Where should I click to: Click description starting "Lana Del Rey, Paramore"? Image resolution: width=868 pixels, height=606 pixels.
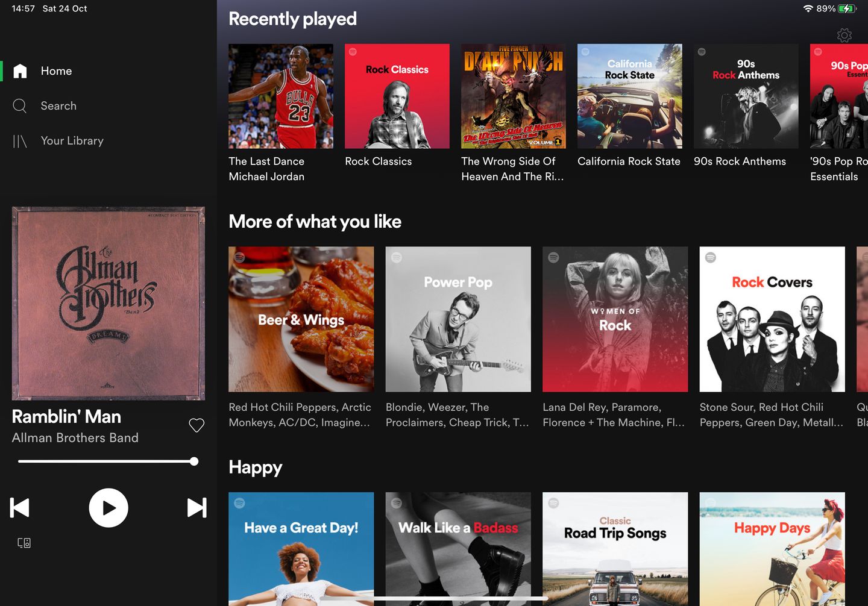click(x=614, y=415)
